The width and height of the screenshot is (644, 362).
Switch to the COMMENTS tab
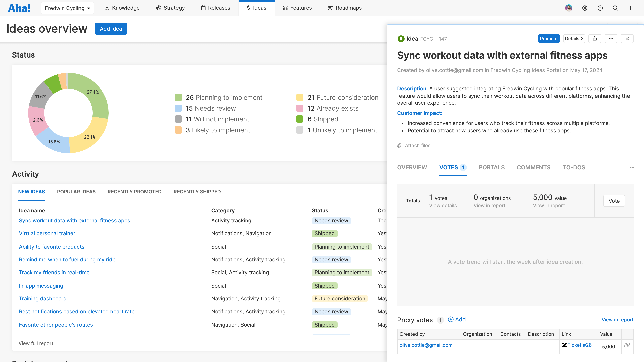(x=534, y=167)
